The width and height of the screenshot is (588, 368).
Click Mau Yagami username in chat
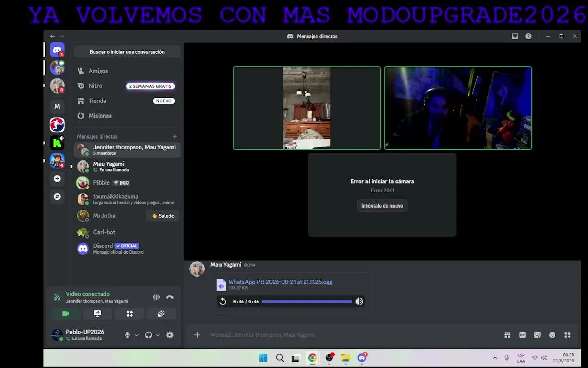(226, 265)
